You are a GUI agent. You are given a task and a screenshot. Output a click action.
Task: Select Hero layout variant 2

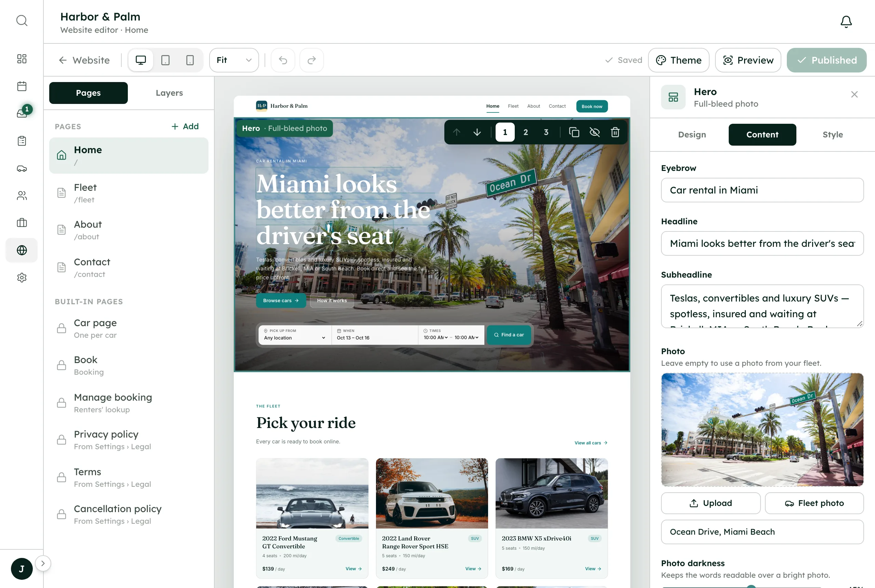526,132
